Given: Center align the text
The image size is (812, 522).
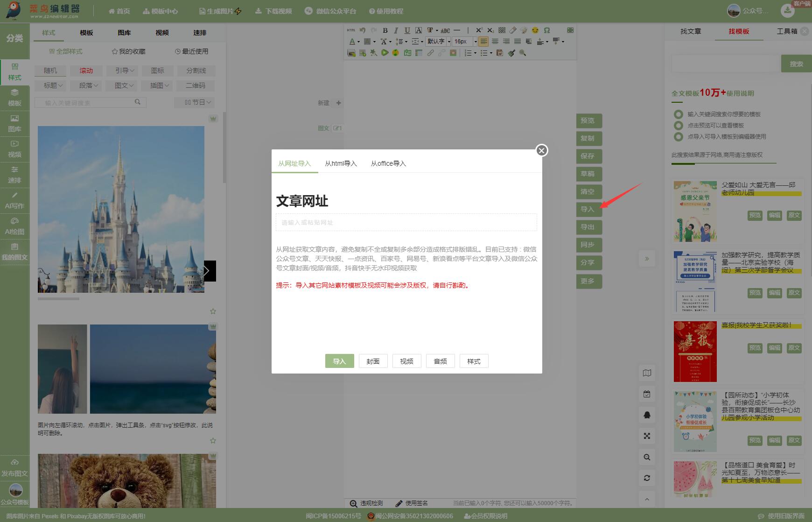Looking at the screenshot, I should (495, 42).
